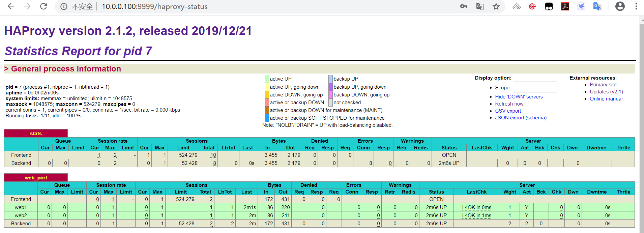
Task: Click the active UP green legend swatch
Action: [x=267, y=79]
